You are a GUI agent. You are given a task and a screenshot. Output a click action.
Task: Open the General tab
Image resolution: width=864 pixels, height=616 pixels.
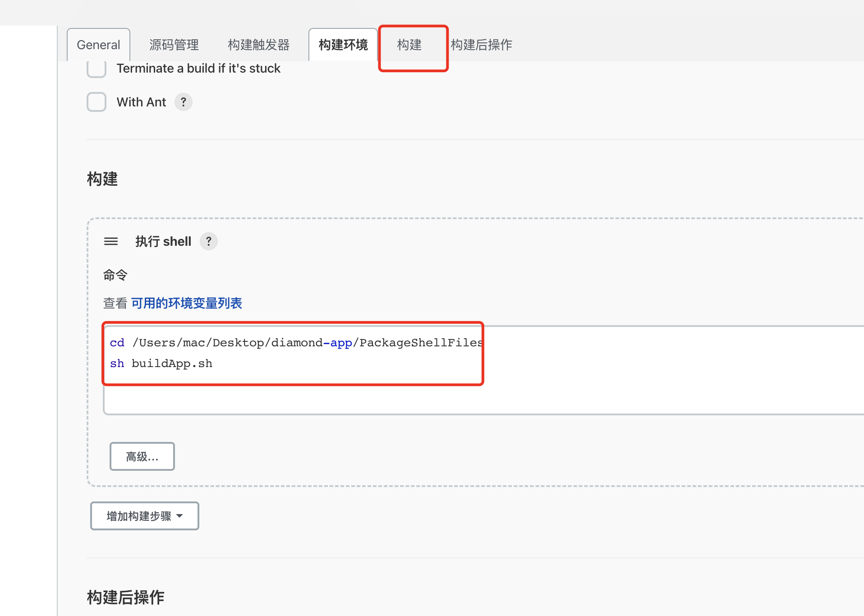[98, 45]
